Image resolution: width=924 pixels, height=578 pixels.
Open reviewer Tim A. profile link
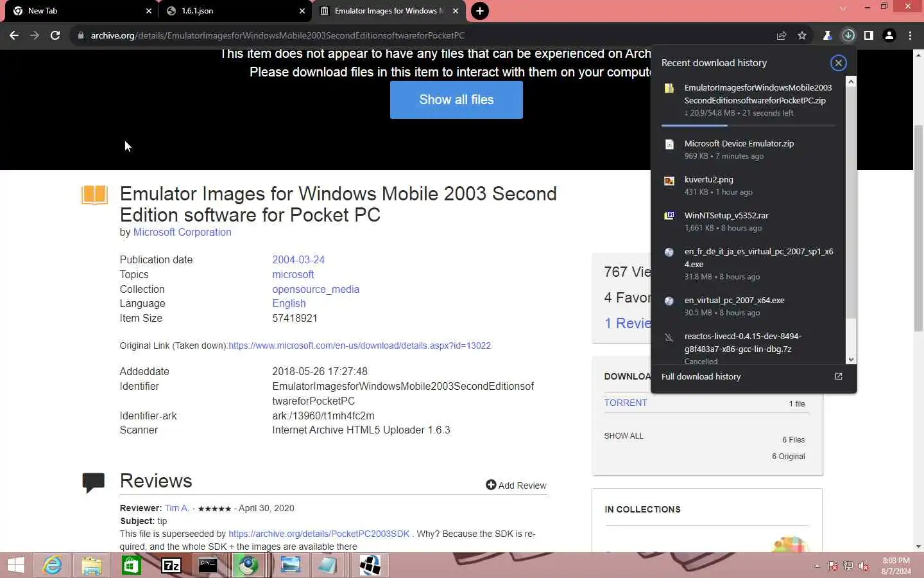click(x=176, y=508)
